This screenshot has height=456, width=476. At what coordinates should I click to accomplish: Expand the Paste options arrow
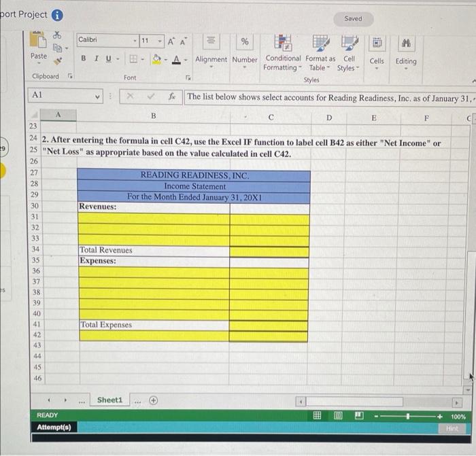point(39,63)
